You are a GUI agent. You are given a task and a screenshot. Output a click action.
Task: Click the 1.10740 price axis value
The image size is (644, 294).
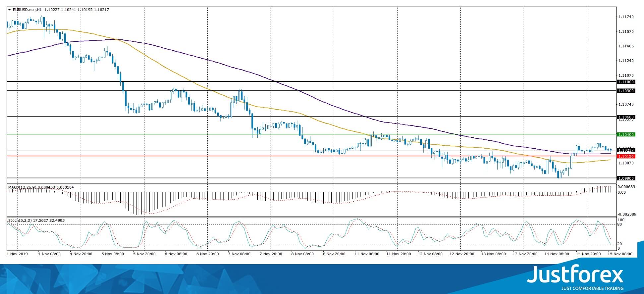pos(626,105)
